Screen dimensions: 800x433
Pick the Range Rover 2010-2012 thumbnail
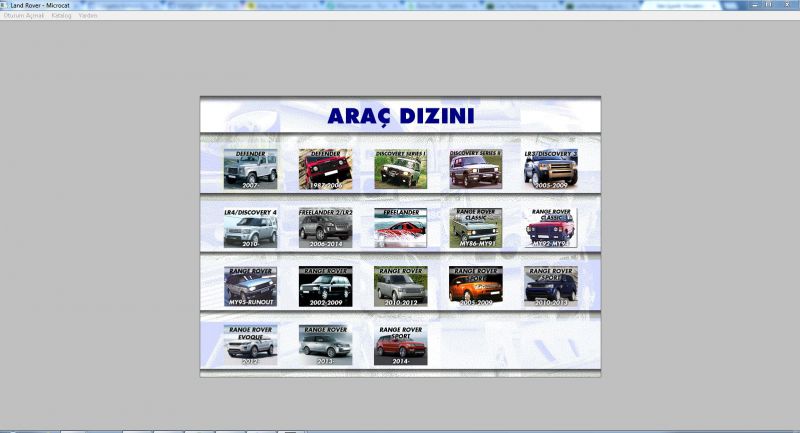click(x=401, y=287)
